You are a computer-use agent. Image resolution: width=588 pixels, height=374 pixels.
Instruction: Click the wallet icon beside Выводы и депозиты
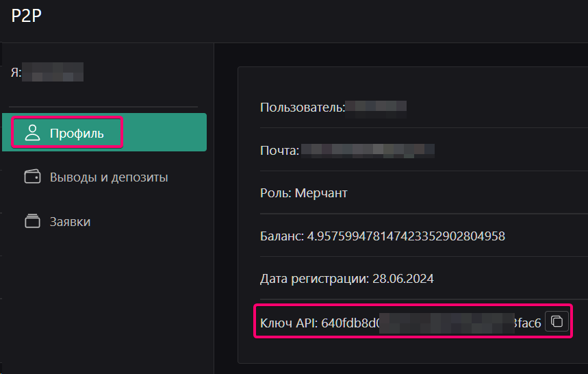coord(32,177)
